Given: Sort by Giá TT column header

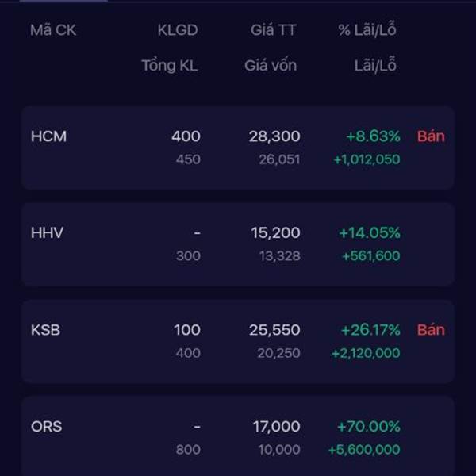Looking at the screenshot, I should click(x=273, y=30).
